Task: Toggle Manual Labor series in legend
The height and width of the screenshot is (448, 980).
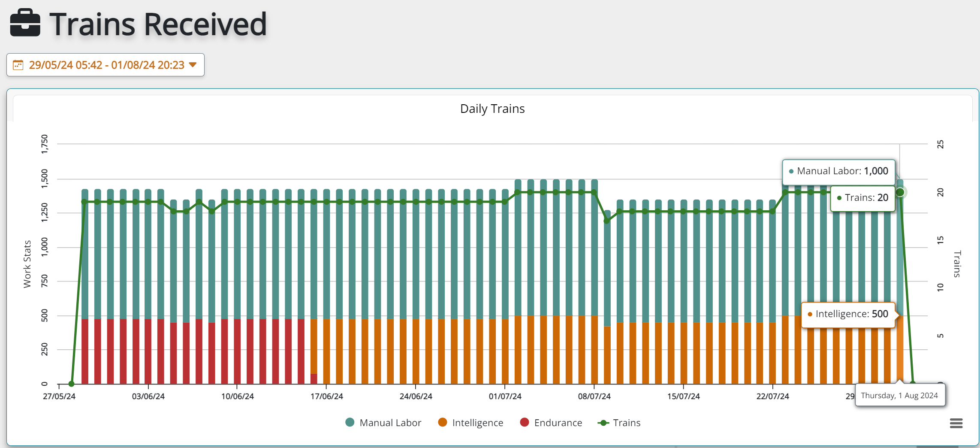Action: [390, 423]
